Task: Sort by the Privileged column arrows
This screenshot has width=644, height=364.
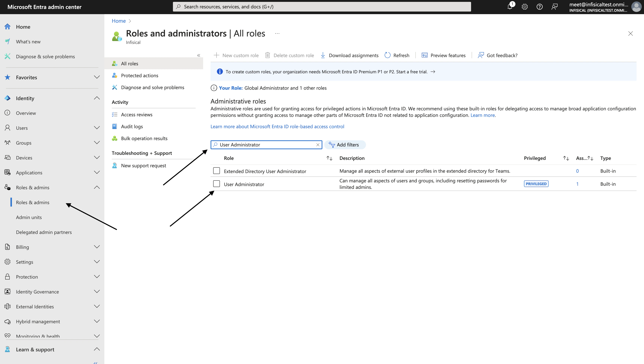Action: [x=566, y=158]
